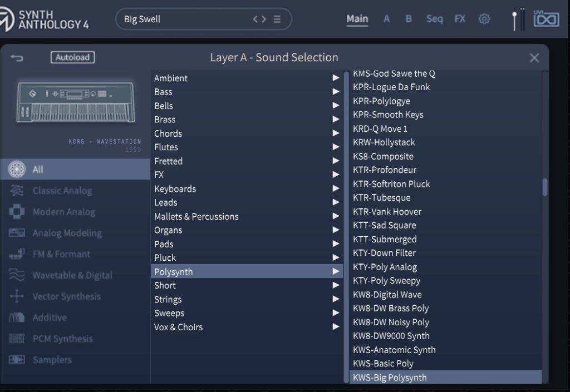Step presets using the <> arrows
Viewport: 570px width, 392px height.
point(259,19)
